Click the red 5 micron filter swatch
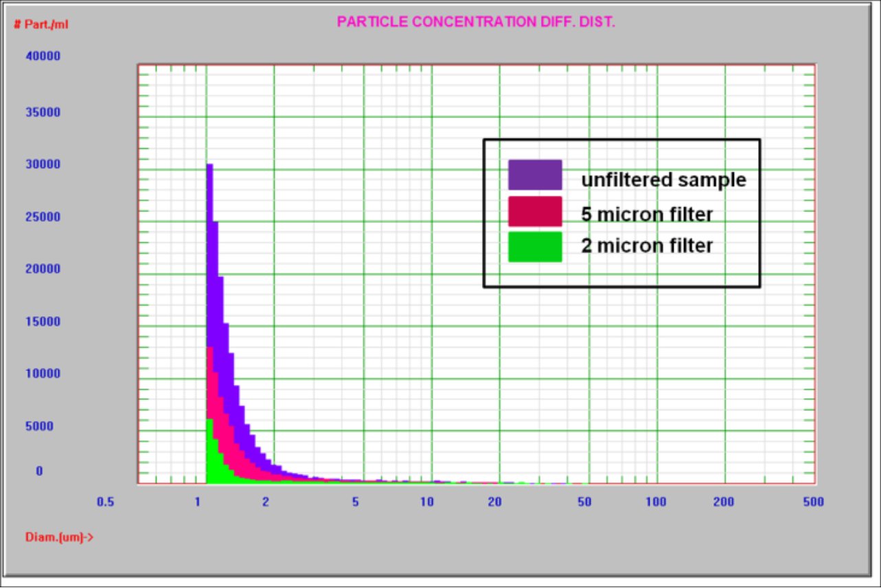 pos(535,211)
